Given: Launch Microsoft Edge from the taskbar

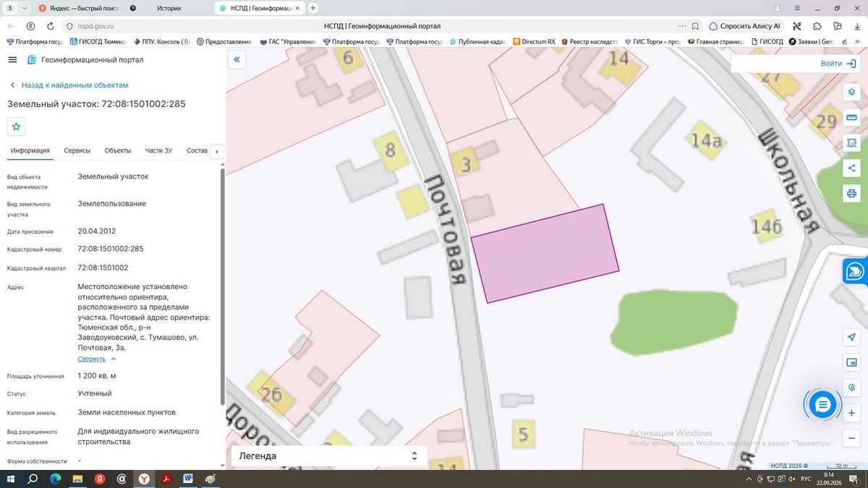Looking at the screenshot, I should point(55,479).
